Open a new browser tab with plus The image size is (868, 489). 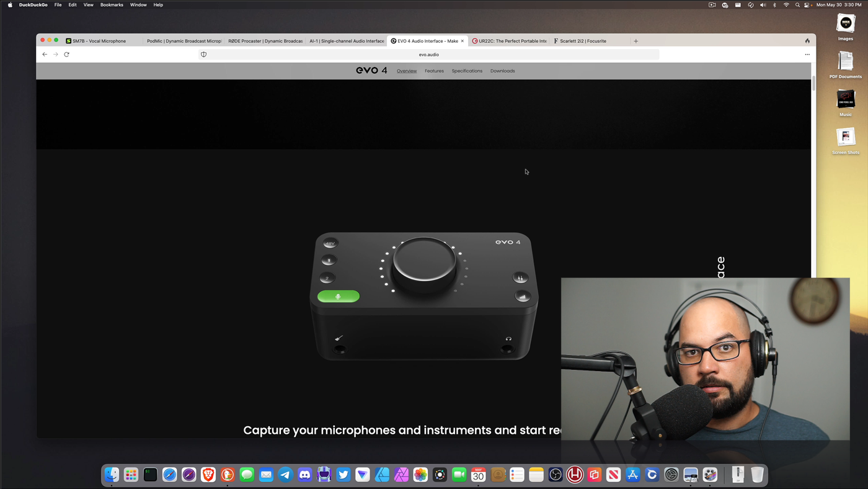point(635,41)
